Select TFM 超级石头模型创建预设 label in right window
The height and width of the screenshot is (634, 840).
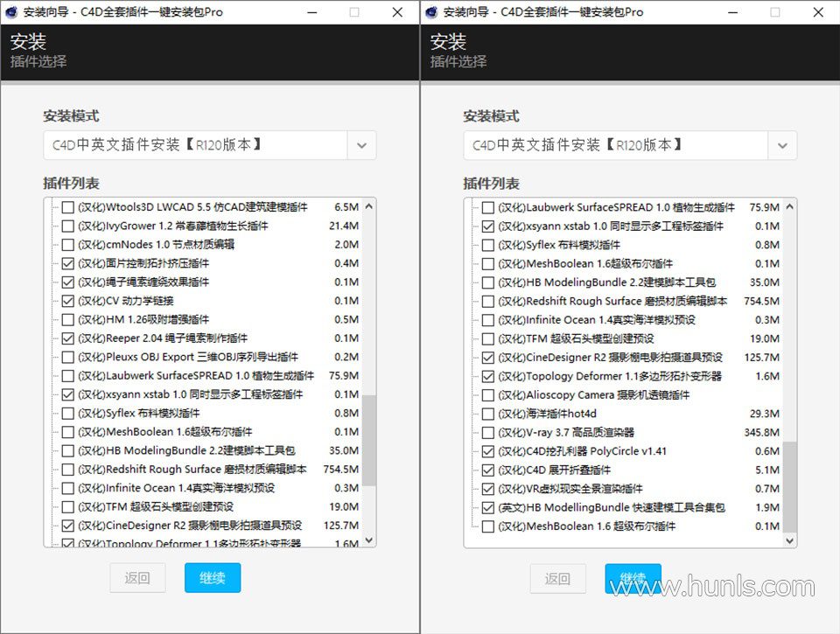(576, 338)
